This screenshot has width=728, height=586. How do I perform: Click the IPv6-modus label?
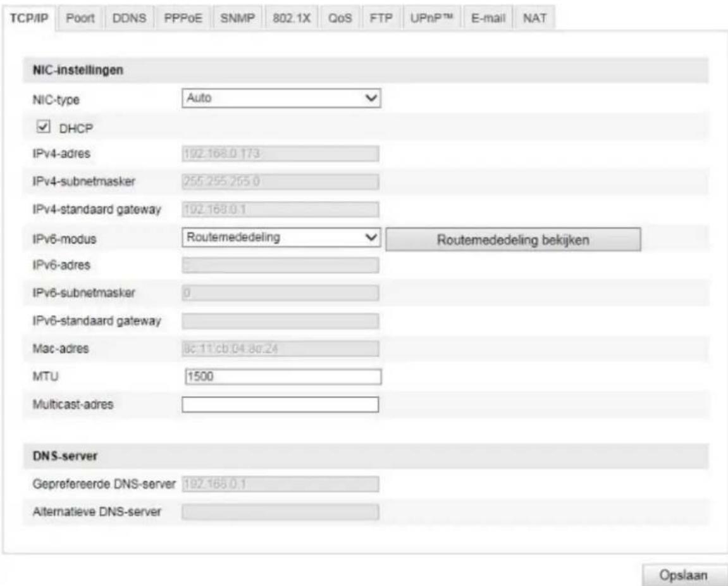pyautogui.click(x=64, y=239)
